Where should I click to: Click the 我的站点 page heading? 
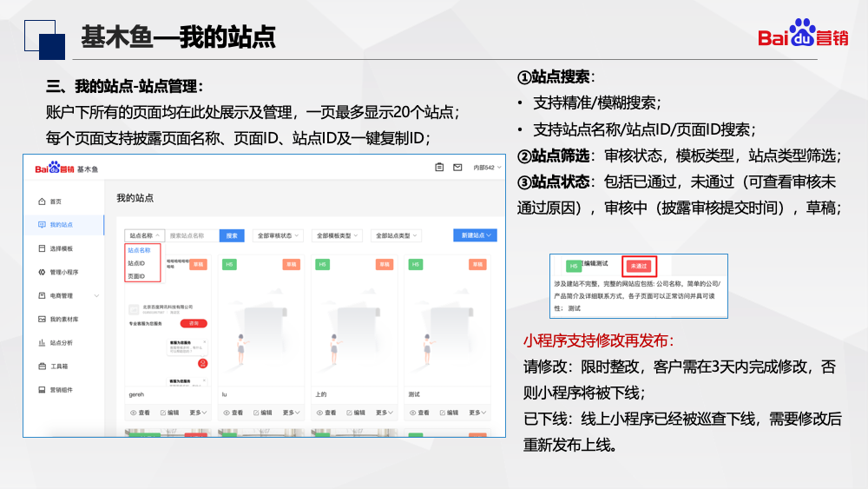click(x=135, y=198)
